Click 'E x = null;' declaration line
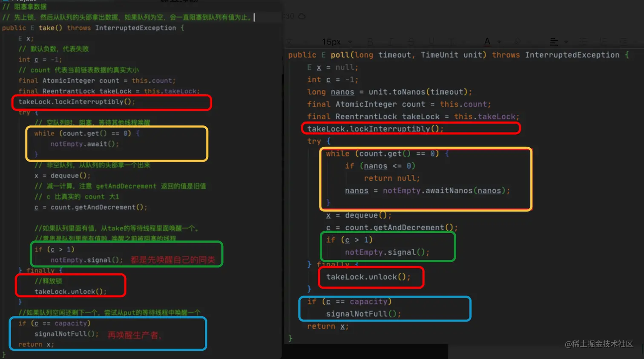The height and width of the screenshot is (359, 644). coord(333,67)
